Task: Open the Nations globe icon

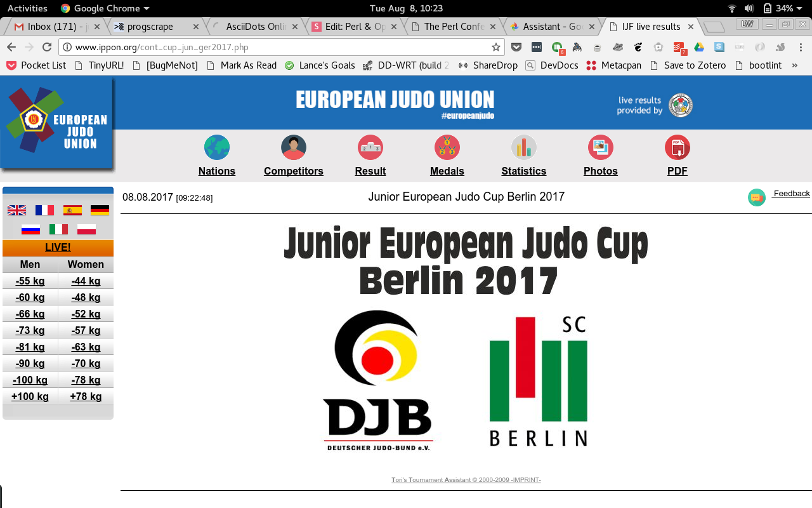Action: coord(217,147)
